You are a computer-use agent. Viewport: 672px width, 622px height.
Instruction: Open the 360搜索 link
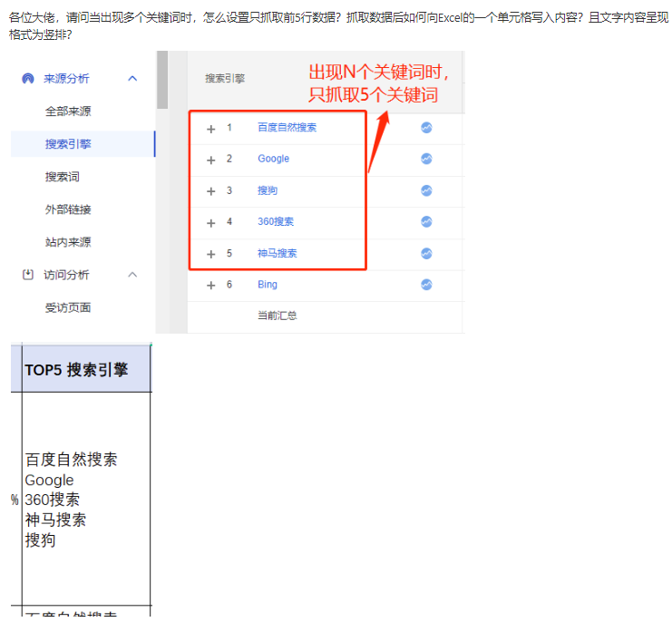point(276,222)
